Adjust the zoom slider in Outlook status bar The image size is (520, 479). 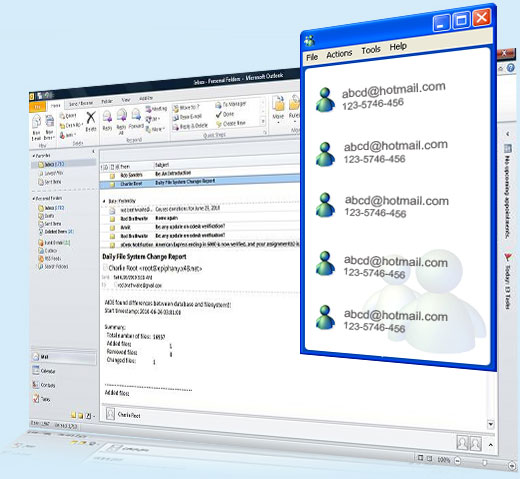[x=485, y=463]
